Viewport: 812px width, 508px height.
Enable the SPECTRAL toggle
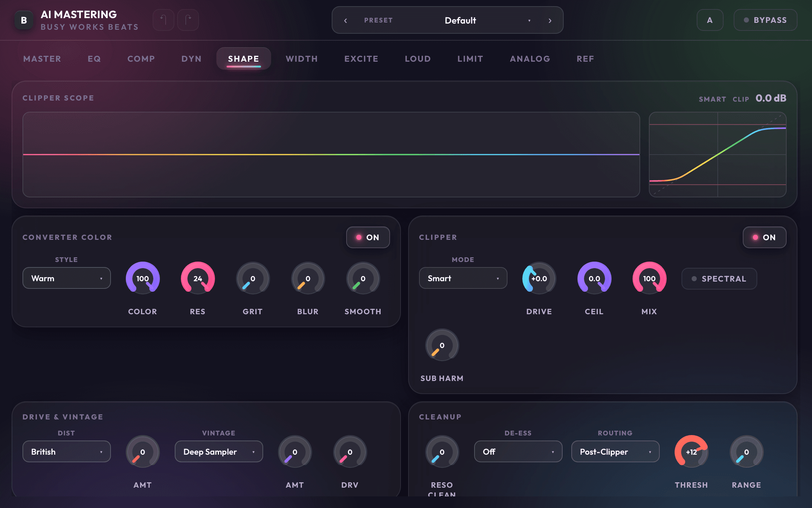pyautogui.click(x=719, y=279)
